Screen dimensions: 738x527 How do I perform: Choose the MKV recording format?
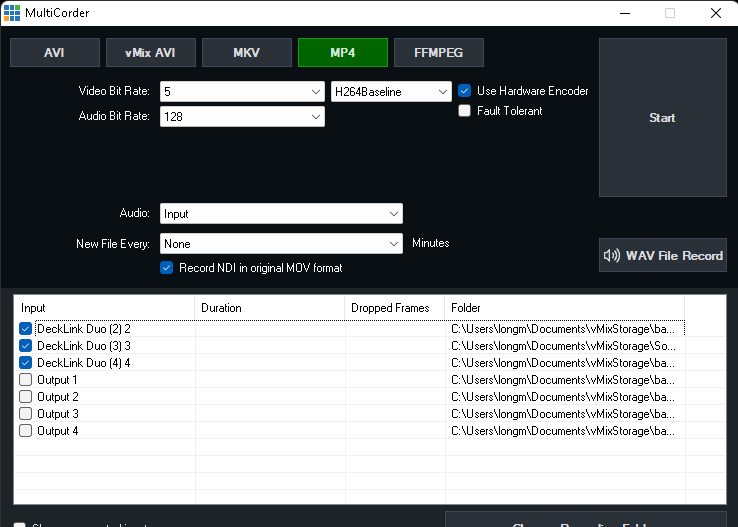[246, 53]
